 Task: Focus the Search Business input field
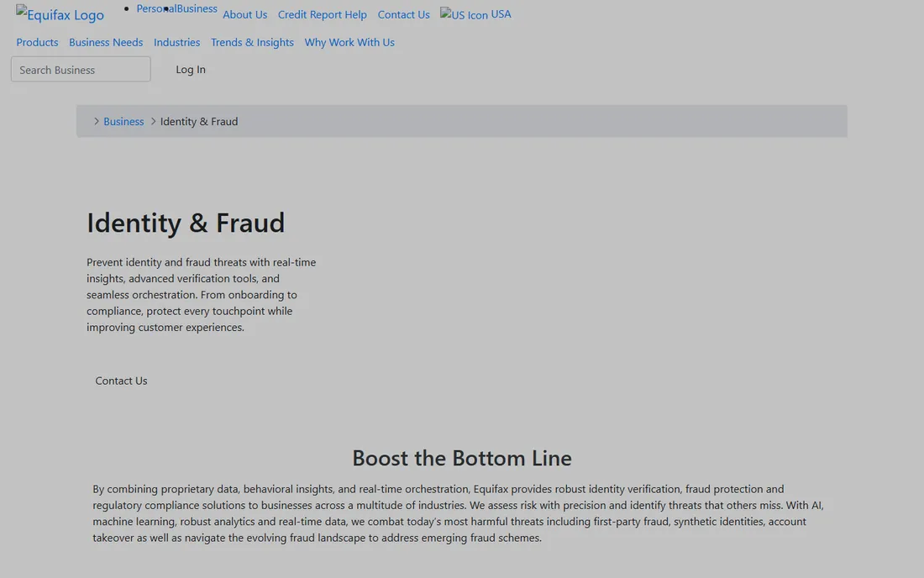(81, 70)
